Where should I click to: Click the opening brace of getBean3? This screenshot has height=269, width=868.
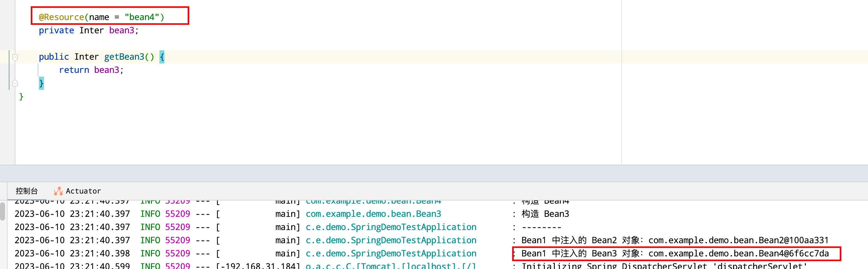pyautogui.click(x=162, y=57)
